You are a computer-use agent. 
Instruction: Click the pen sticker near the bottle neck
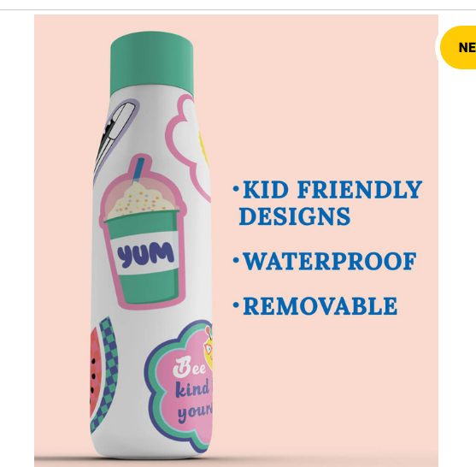click(x=115, y=138)
